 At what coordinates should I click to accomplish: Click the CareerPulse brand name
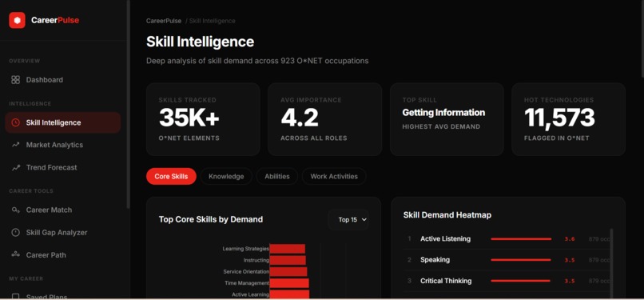tap(55, 20)
